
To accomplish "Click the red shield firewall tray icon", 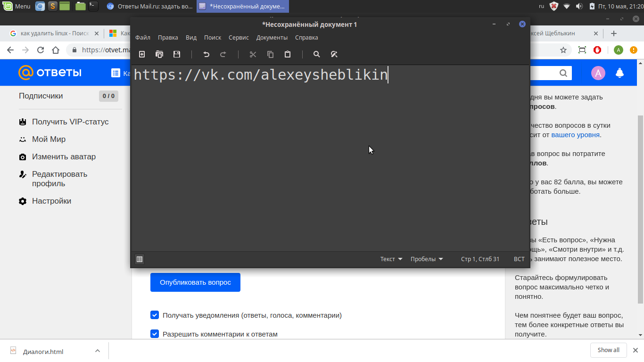I will pyautogui.click(x=554, y=6).
